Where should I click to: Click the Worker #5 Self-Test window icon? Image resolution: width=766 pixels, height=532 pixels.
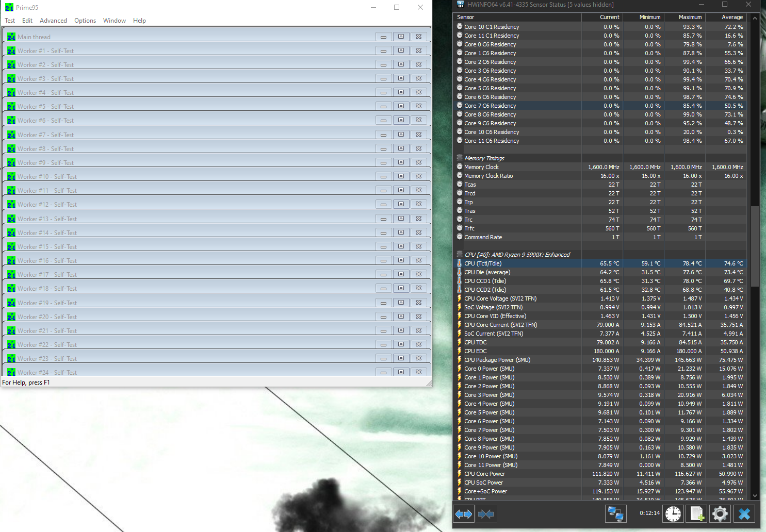click(x=11, y=106)
